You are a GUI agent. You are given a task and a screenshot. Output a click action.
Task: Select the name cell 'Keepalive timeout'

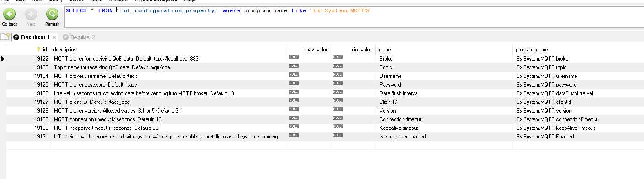[x=399, y=128]
